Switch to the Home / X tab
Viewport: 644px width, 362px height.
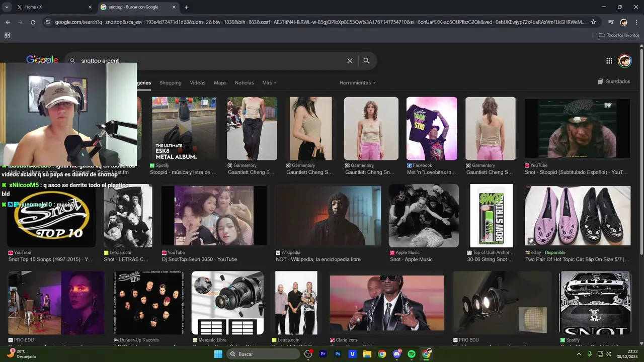[54, 7]
